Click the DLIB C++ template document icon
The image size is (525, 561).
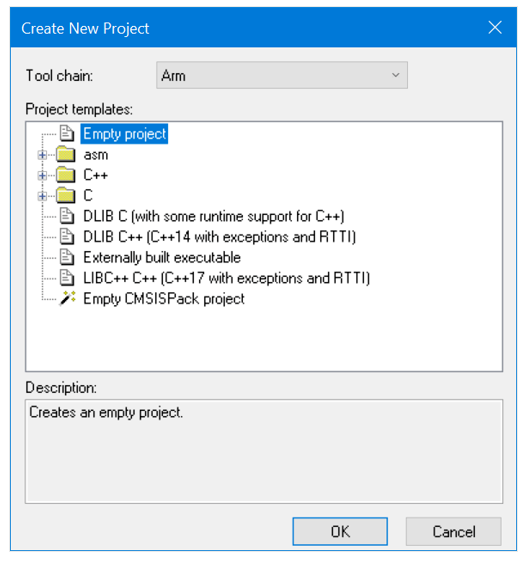point(67,237)
